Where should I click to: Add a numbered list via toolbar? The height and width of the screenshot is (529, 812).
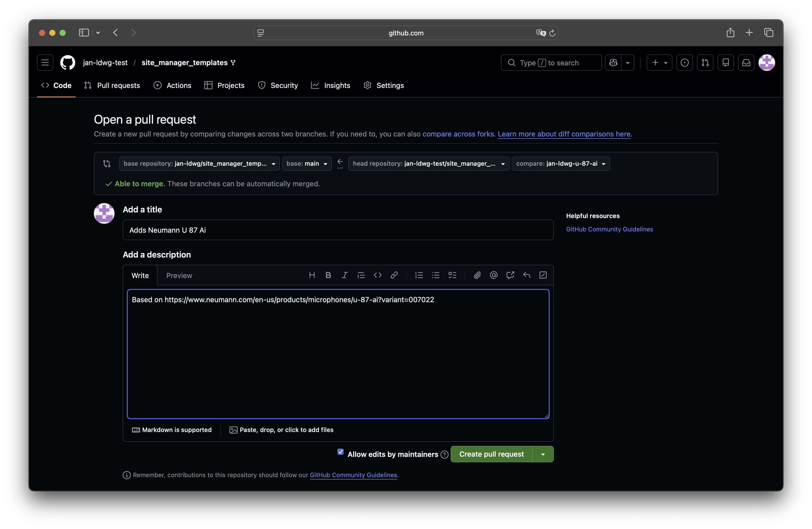point(419,275)
